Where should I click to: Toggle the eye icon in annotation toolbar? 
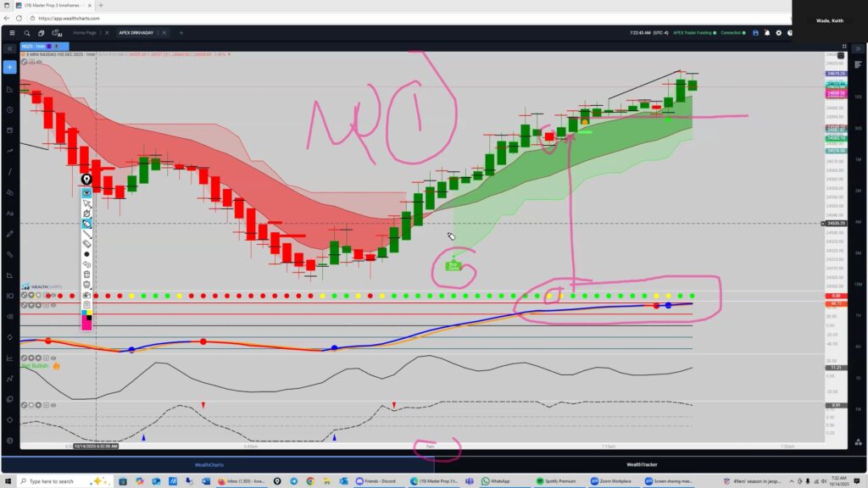click(86, 193)
